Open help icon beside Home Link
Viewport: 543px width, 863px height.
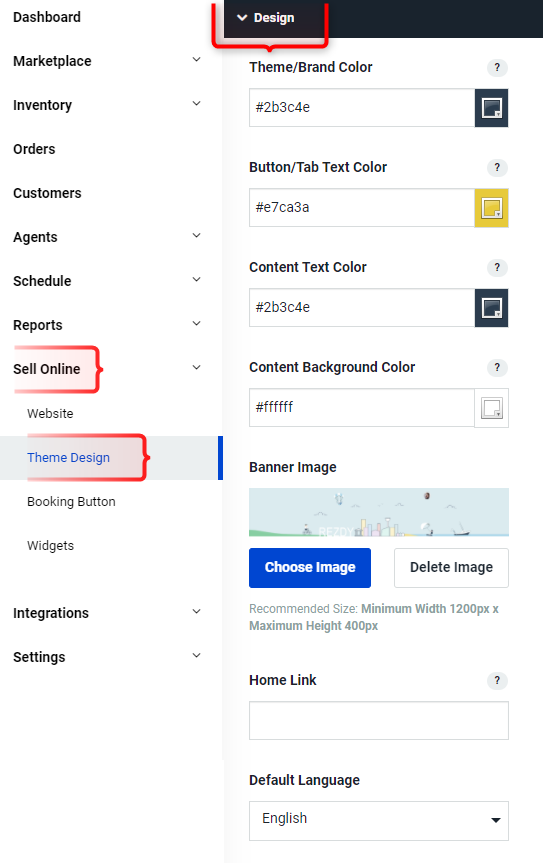point(497,680)
